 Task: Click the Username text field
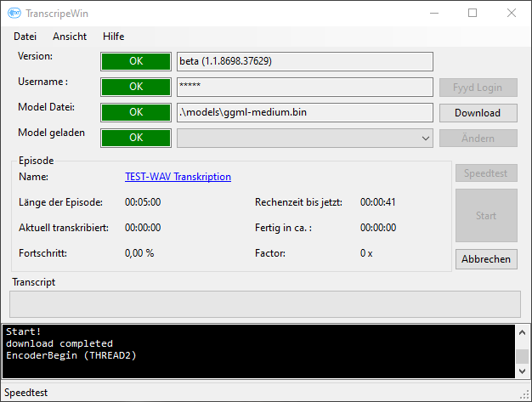[x=304, y=87]
